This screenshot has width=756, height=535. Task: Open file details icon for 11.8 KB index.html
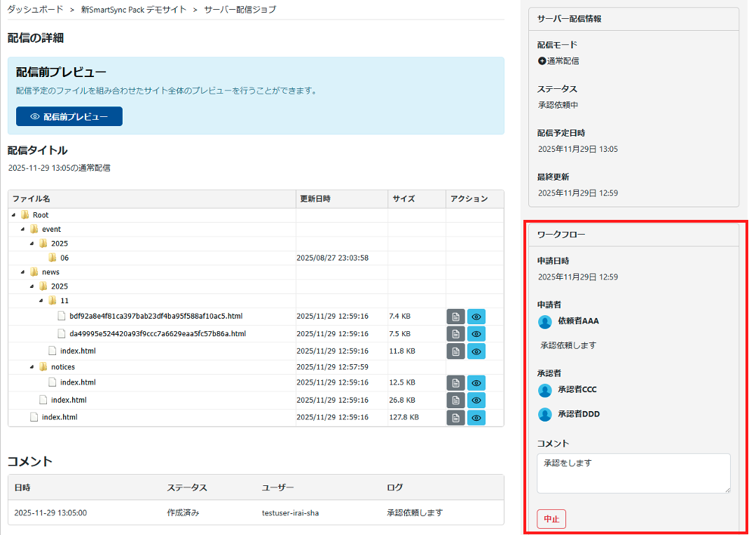pyautogui.click(x=455, y=351)
